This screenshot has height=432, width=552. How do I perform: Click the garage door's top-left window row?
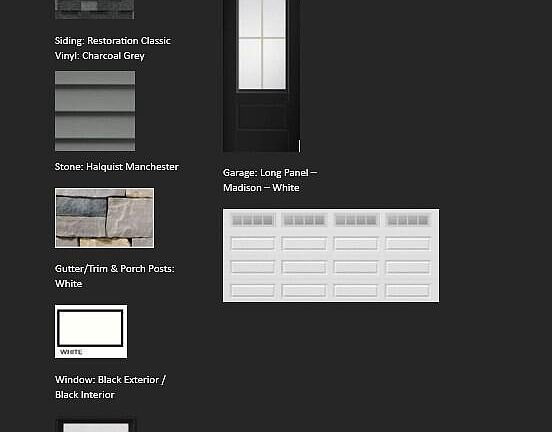tap(252, 220)
